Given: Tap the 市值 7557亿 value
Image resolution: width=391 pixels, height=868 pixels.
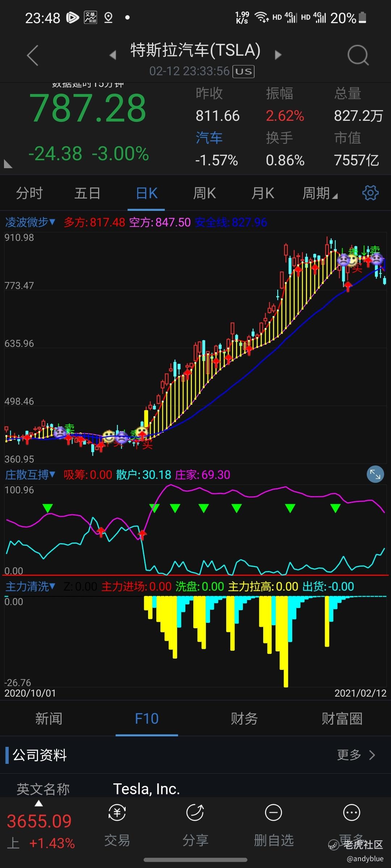Looking at the screenshot, I should point(356,160).
